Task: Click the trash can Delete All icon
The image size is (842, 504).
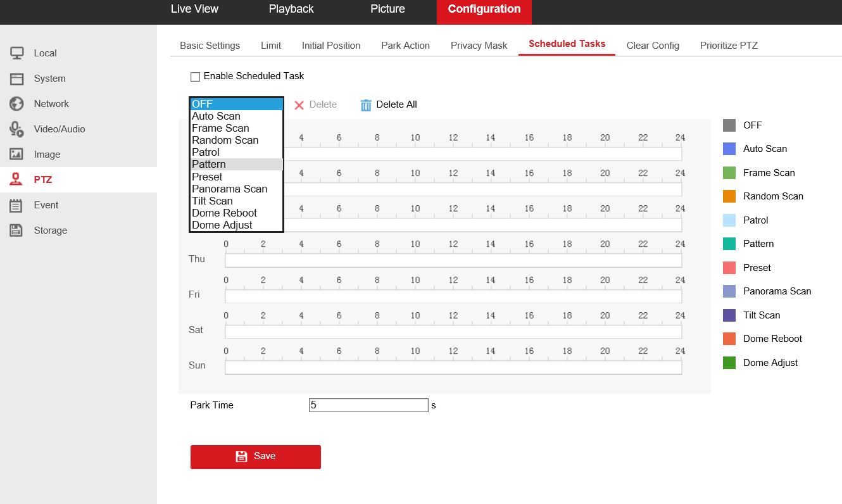Action: point(366,105)
